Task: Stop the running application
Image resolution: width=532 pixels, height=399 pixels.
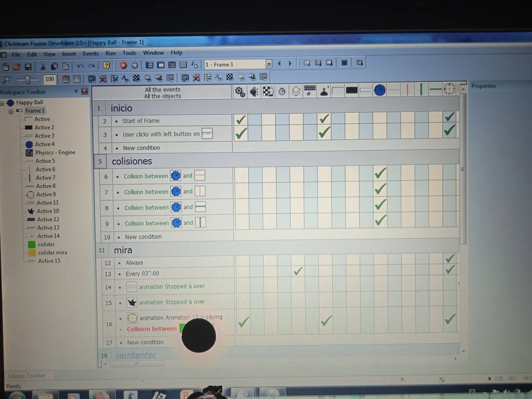Action: tap(344, 63)
